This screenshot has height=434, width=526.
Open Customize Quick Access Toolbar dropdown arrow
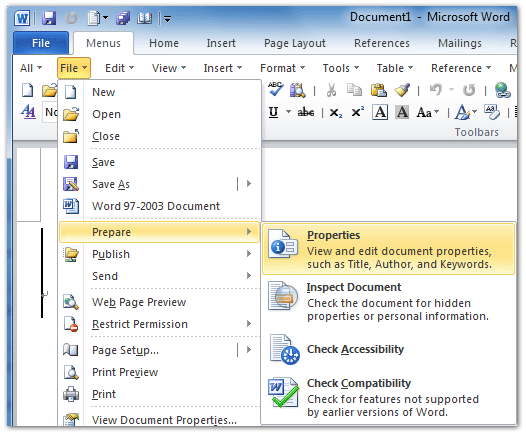(167, 19)
